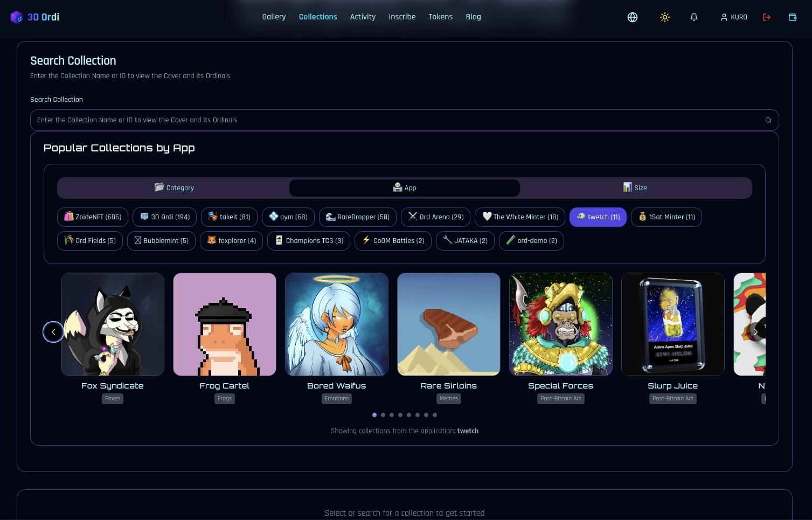
Task: Click the 3D Ordi cube logo
Action: click(x=17, y=17)
